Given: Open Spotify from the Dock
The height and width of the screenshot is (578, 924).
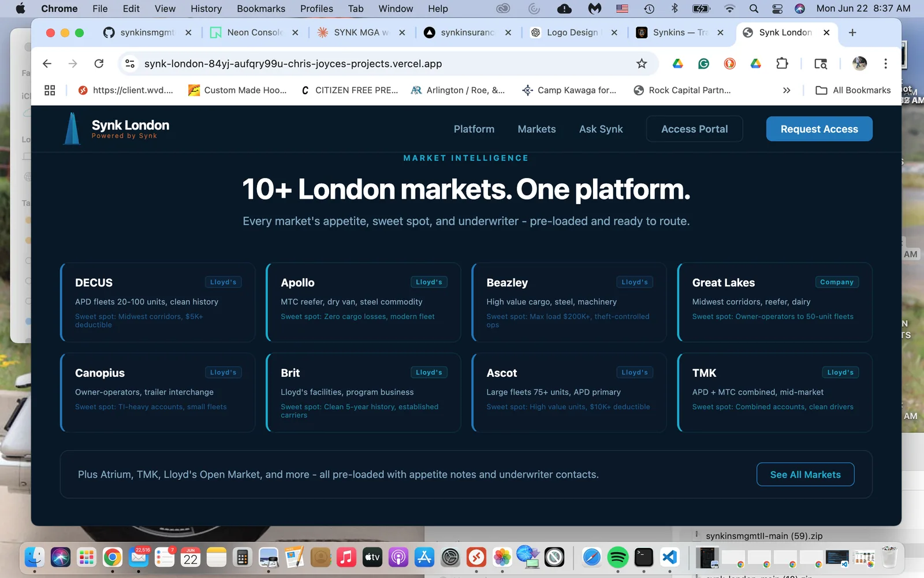Looking at the screenshot, I should coord(618,557).
